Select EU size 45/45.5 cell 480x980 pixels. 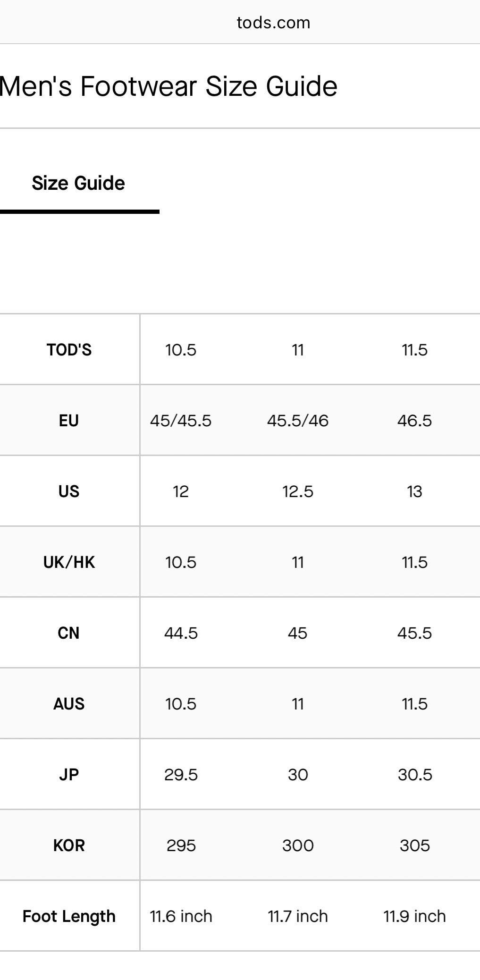[181, 421]
